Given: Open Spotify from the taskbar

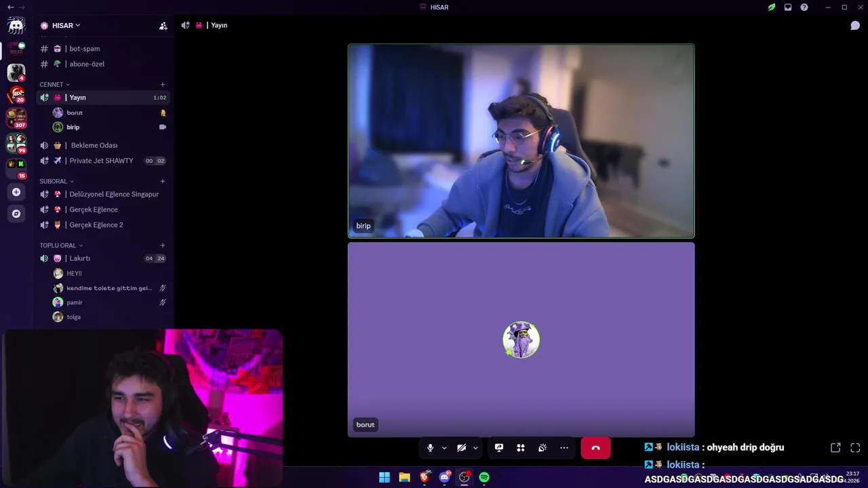Looking at the screenshot, I should 484,477.
